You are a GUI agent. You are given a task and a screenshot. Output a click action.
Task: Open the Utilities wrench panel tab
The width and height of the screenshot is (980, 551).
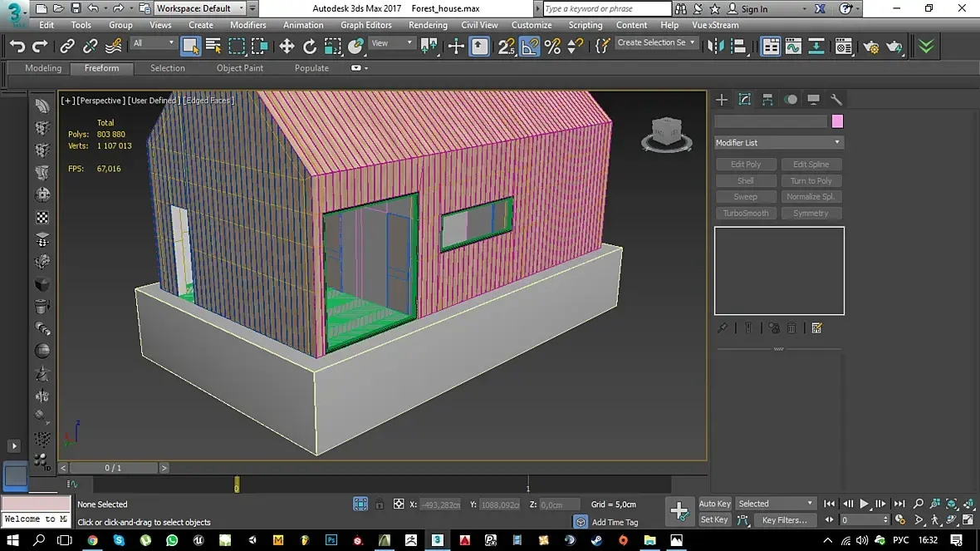(836, 100)
